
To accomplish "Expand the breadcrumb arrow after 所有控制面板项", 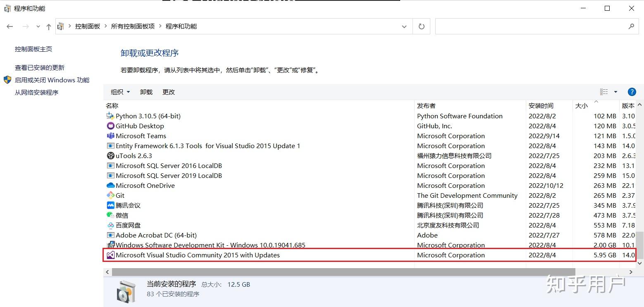I will 160,26.
